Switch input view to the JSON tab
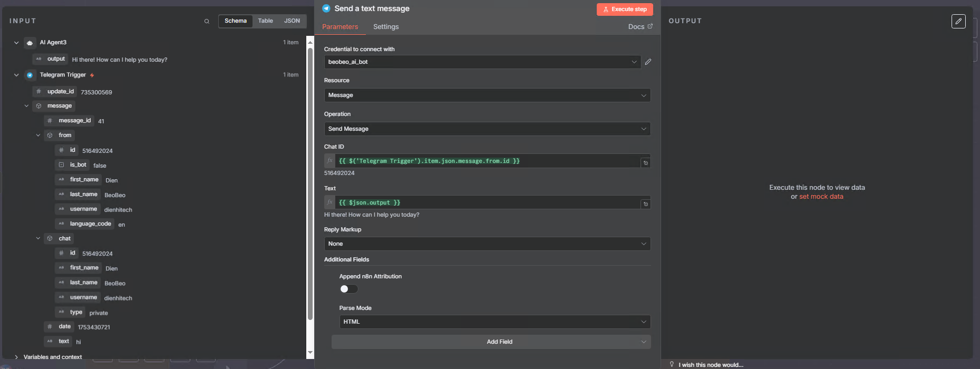The width and height of the screenshot is (980, 369). pos(292,21)
